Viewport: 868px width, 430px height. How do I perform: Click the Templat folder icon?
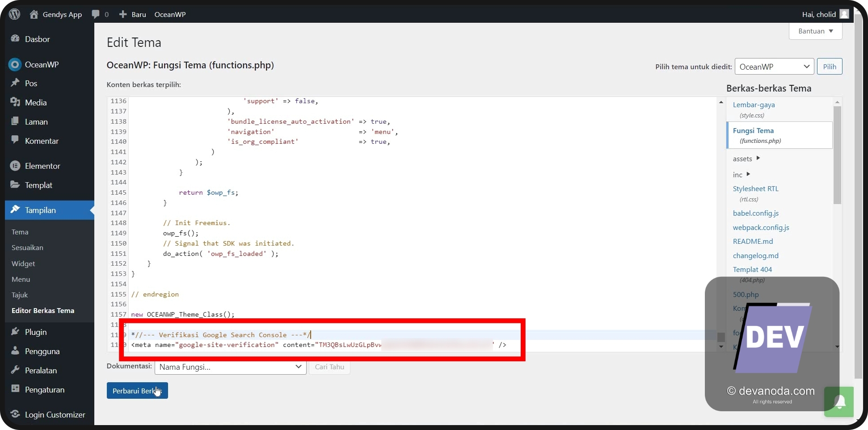tap(15, 185)
